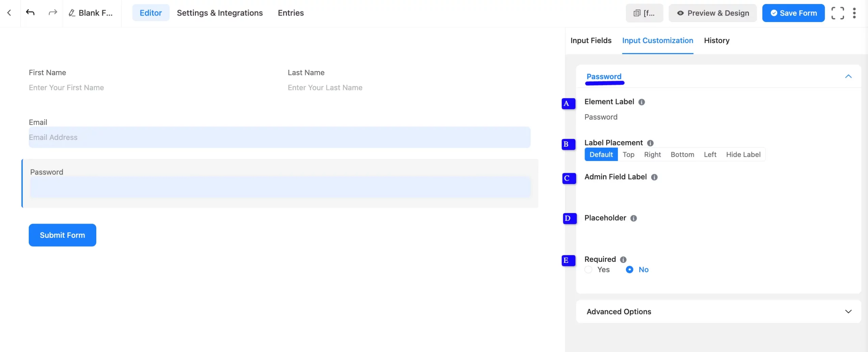Open the History tab

(716, 40)
